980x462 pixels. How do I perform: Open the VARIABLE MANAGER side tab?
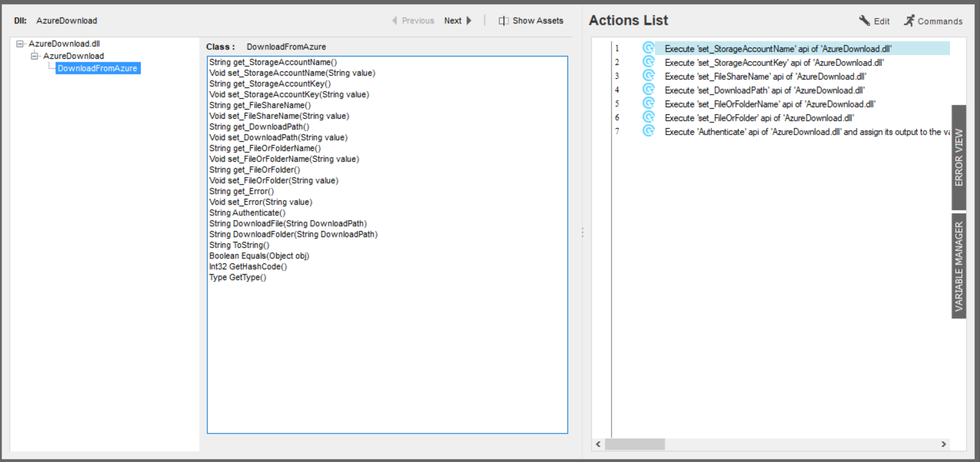click(958, 266)
